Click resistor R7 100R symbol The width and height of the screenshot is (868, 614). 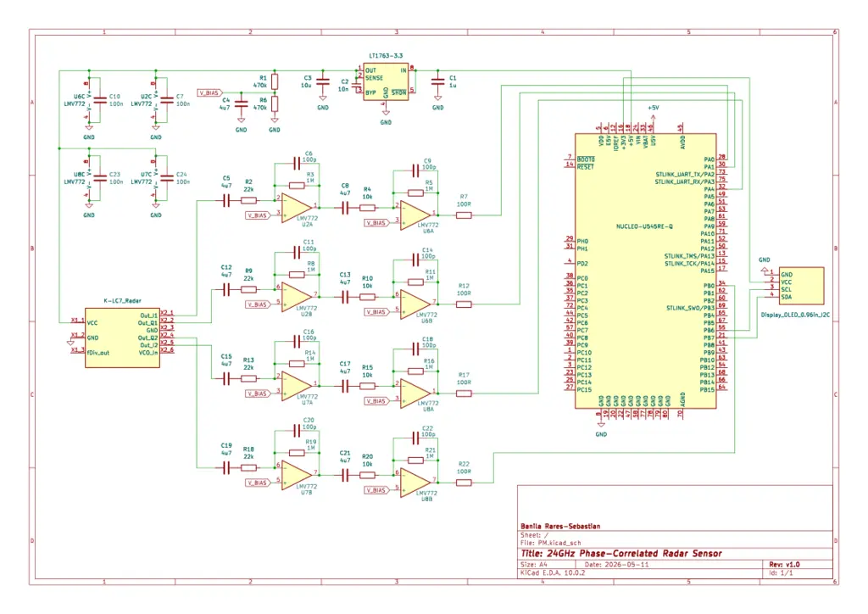coord(464,215)
